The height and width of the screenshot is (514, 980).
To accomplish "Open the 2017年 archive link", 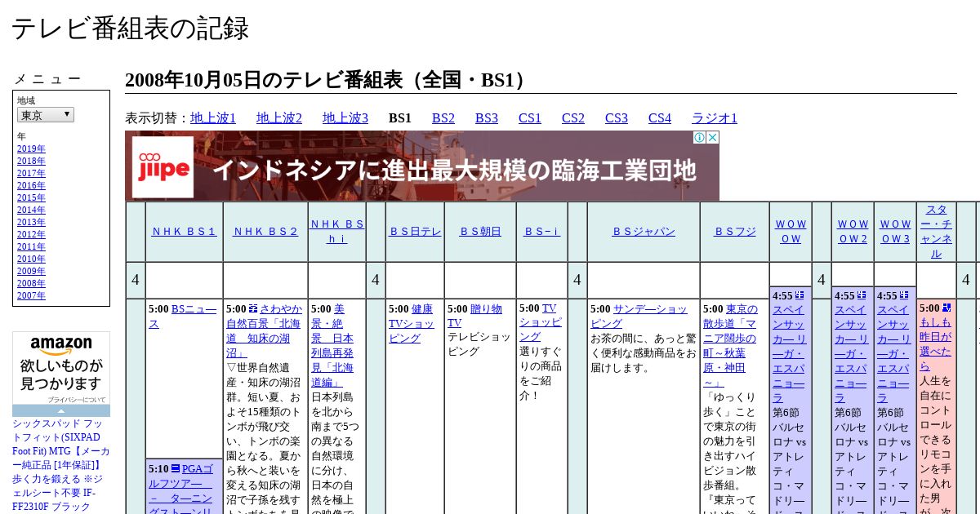I will pyautogui.click(x=31, y=173).
